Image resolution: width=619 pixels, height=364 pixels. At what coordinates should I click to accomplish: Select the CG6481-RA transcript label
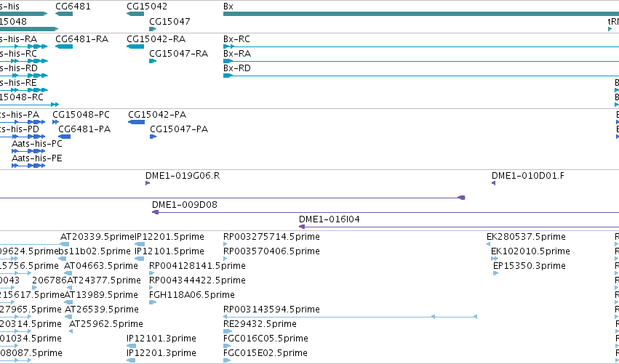pos(81,39)
